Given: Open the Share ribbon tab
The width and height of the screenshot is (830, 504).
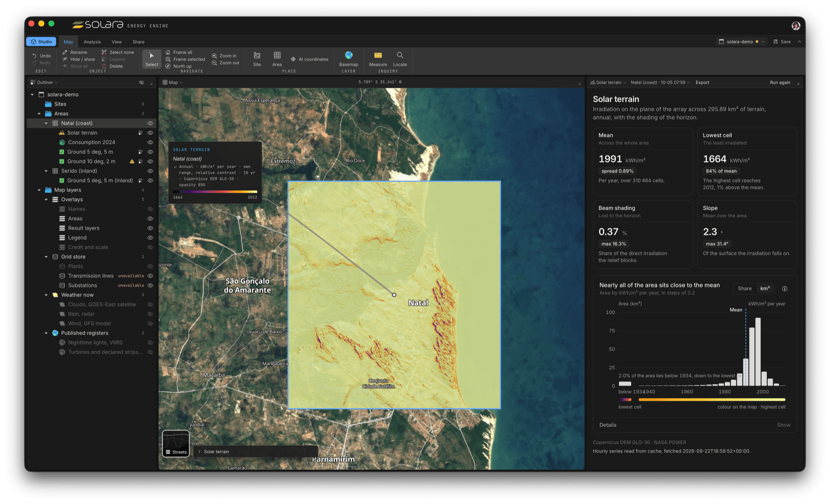Looking at the screenshot, I should tap(139, 42).
